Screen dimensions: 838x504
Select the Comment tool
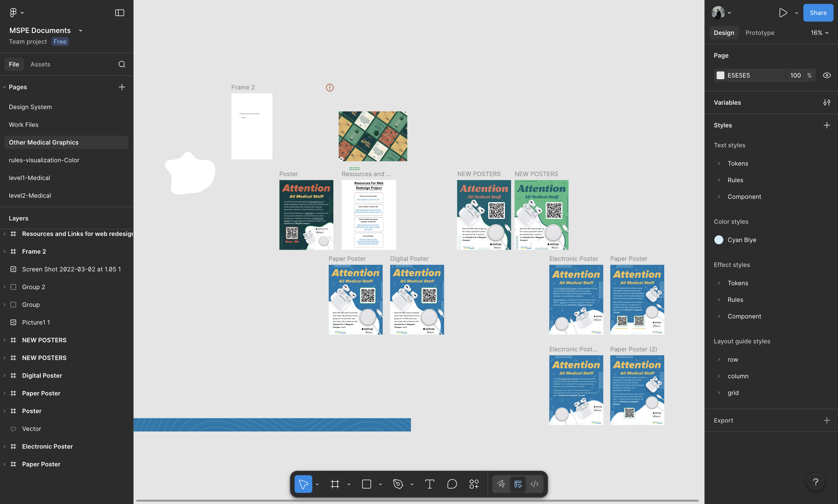click(x=452, y=484)
